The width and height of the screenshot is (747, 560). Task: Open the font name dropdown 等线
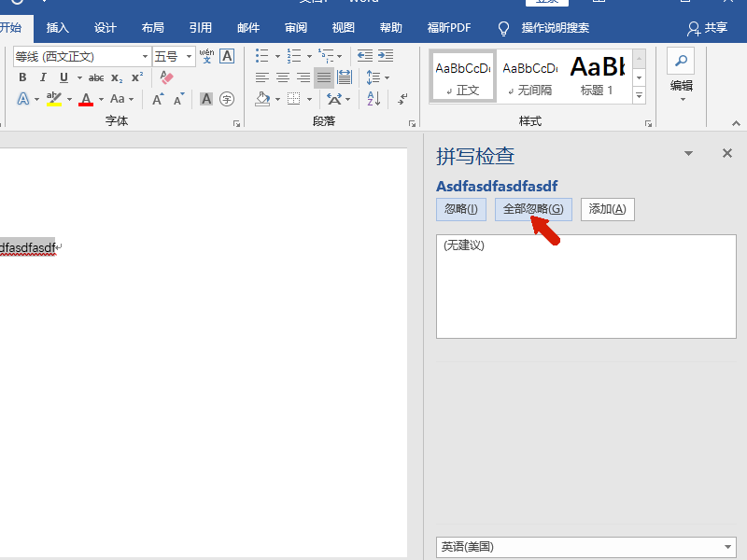[x=145, y=57]
